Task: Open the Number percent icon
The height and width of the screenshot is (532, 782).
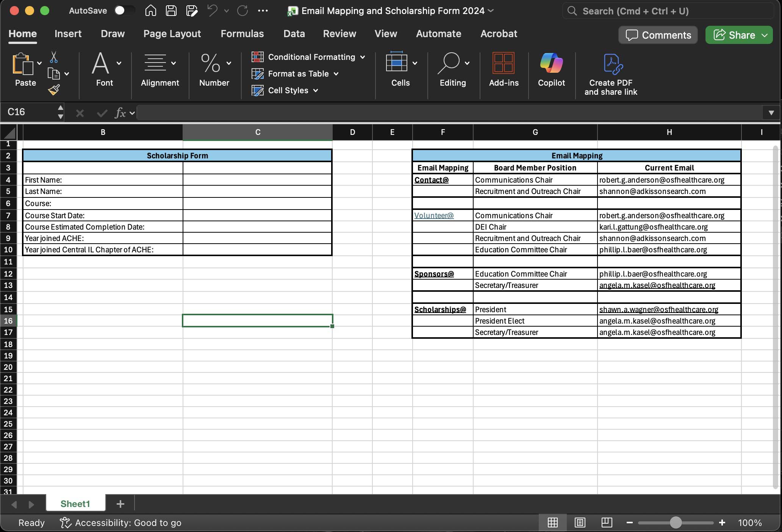Action: (210, 63)
